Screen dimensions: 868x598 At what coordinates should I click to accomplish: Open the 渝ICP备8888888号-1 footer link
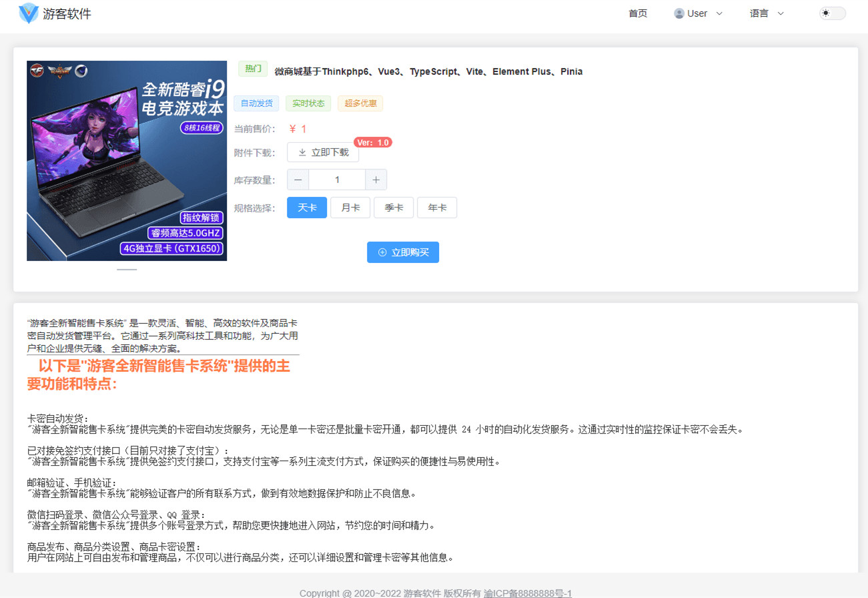(528, 593)
